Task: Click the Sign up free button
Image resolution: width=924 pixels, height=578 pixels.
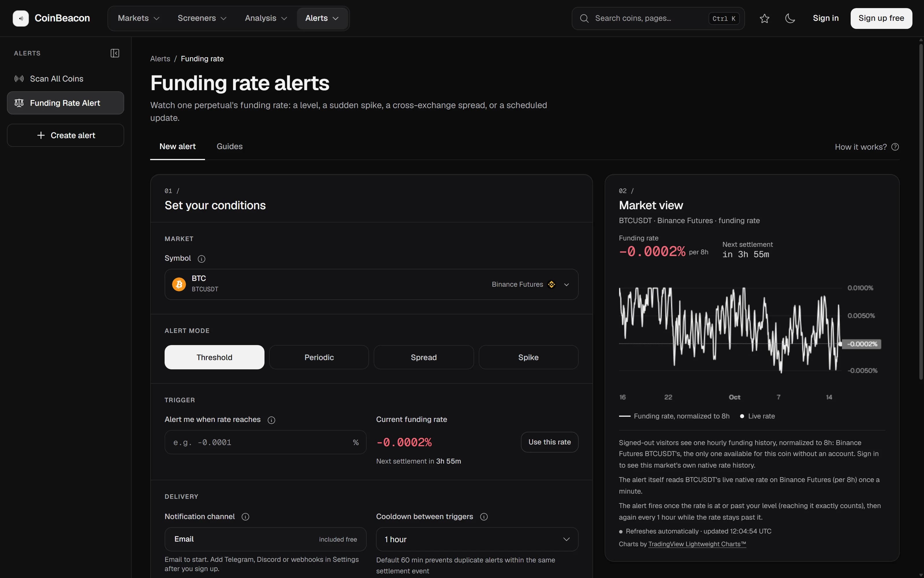Action: [881, 18]
